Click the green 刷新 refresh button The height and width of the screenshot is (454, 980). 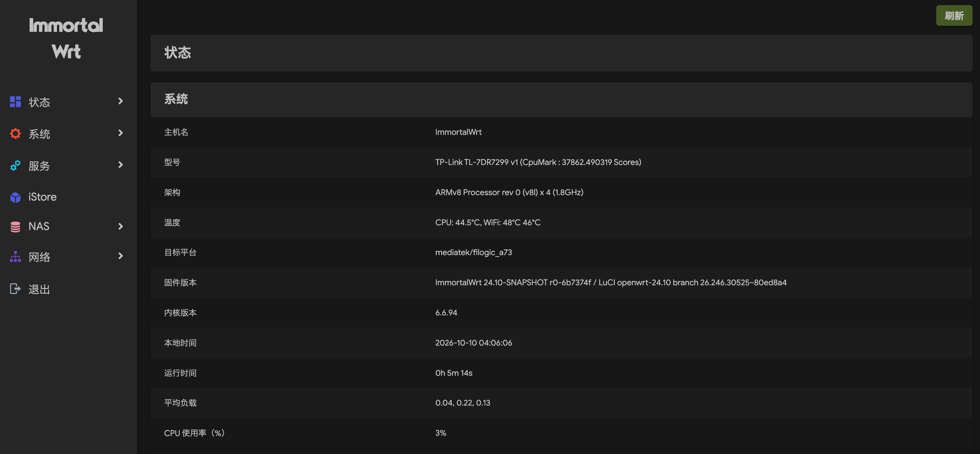(954, 16)
